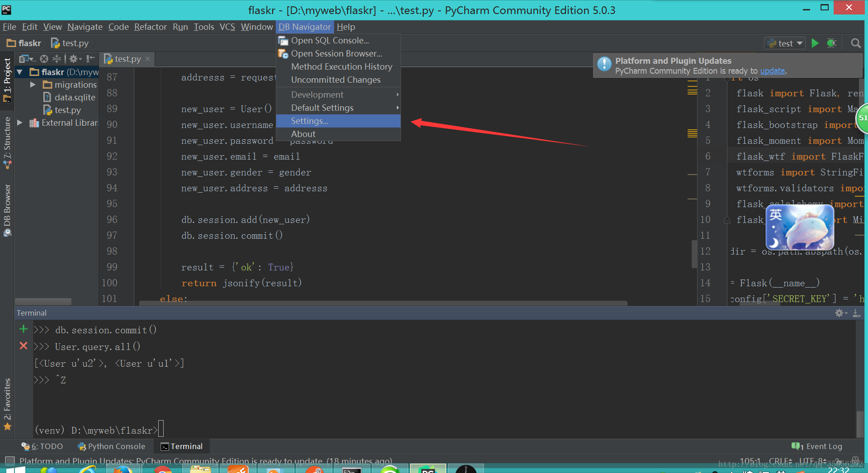Click line 96 db.session.add code
868x473 pixels.
245,220
